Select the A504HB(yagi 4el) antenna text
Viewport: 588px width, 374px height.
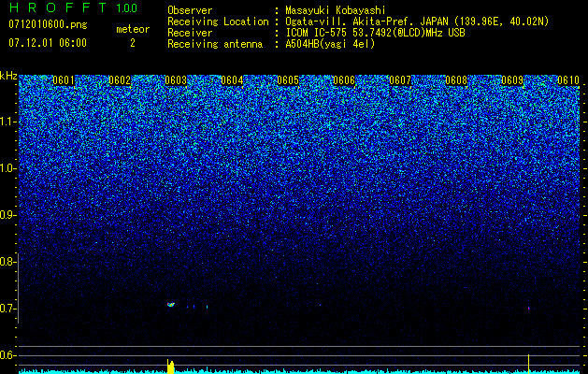point(330,44)
